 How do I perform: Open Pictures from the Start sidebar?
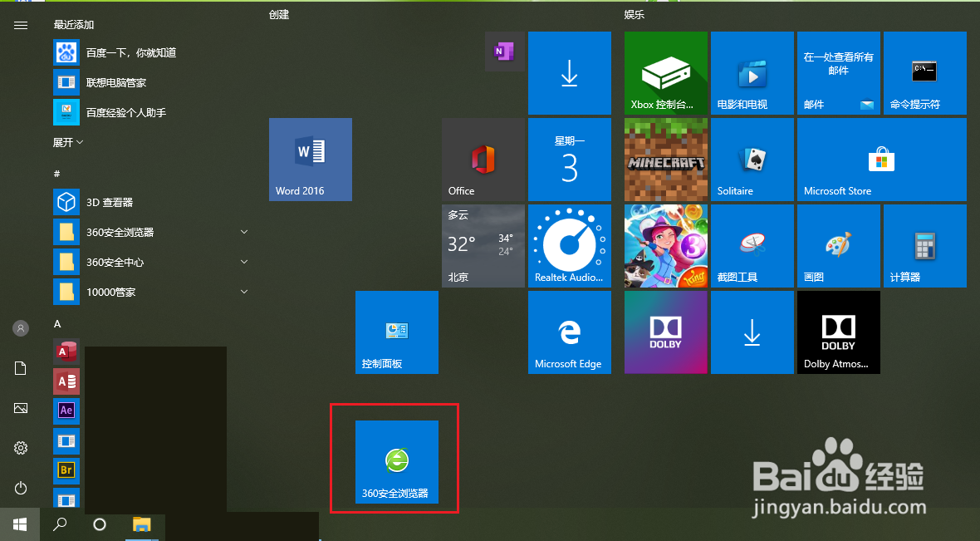[x=21, y=408]
